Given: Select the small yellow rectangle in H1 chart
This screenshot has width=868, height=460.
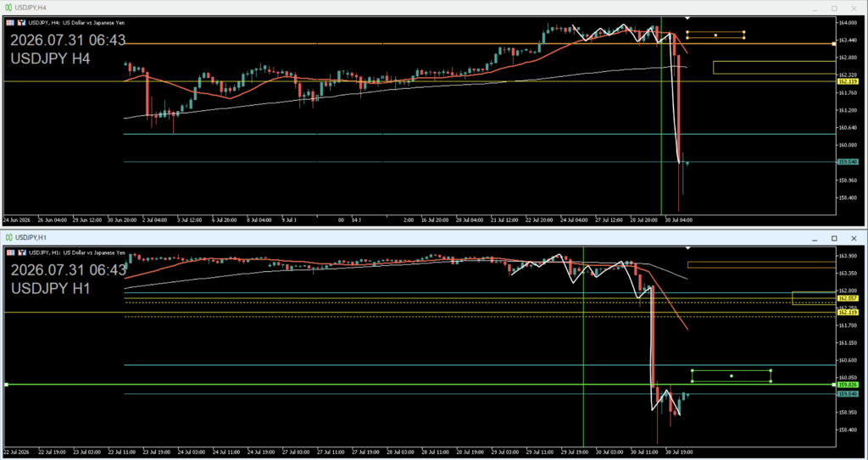Looking at the screenshot, I should [814, 298].
